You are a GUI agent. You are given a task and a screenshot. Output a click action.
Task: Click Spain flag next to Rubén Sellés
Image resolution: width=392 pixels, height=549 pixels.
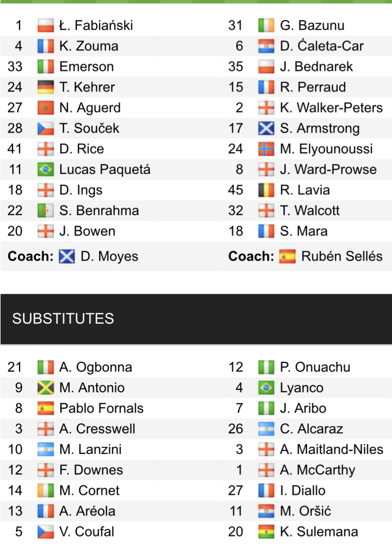click(287, 257)
